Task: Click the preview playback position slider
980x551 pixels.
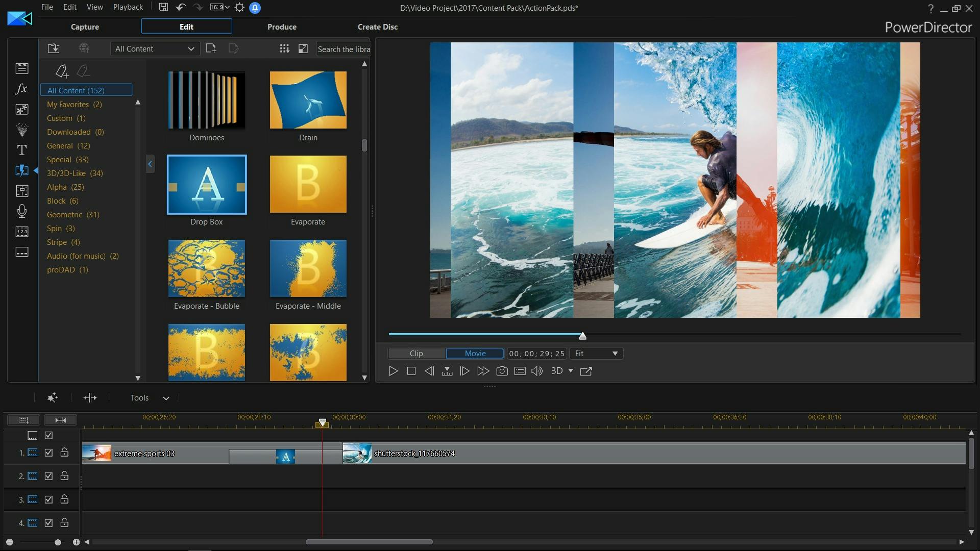Action: coord(582,336)
